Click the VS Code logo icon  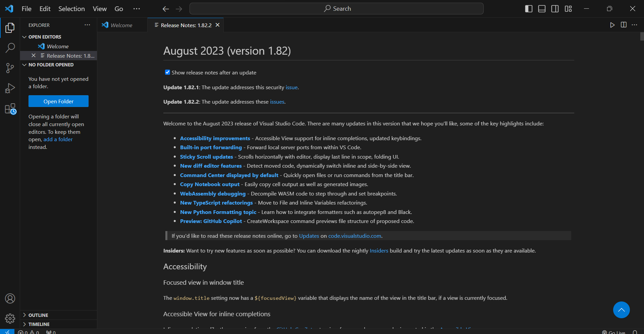(x=9, y=9)
